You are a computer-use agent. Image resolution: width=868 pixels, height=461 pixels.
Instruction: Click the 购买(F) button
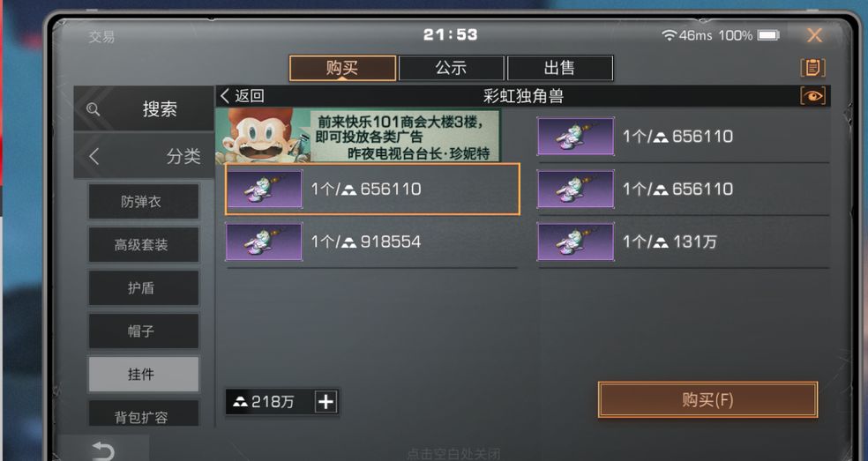pos(707,399)
